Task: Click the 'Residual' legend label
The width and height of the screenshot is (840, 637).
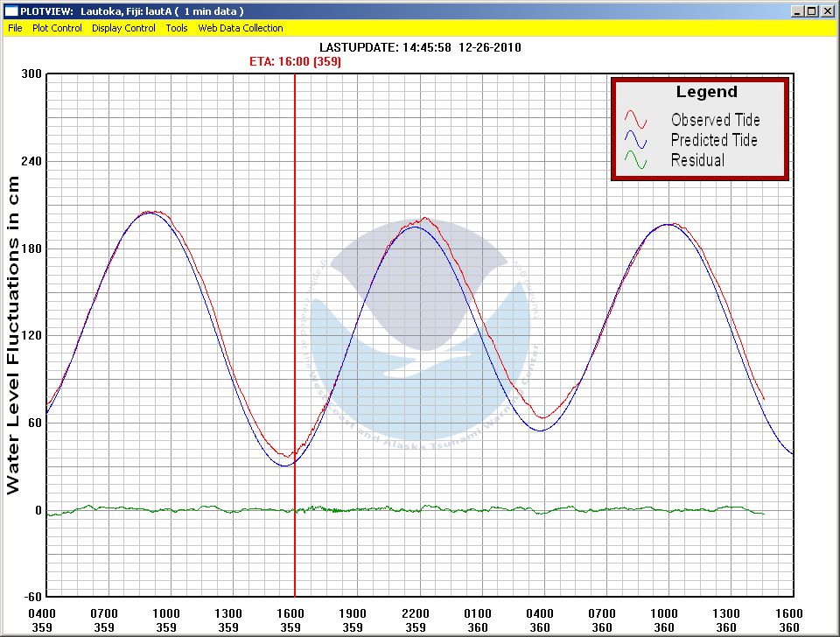Action: click(x=697, y=160)
